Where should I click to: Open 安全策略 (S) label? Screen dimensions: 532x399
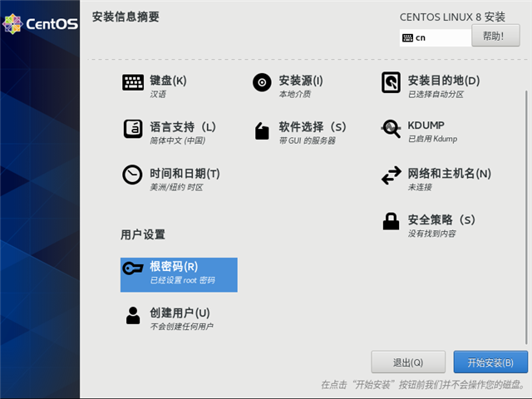441,219
